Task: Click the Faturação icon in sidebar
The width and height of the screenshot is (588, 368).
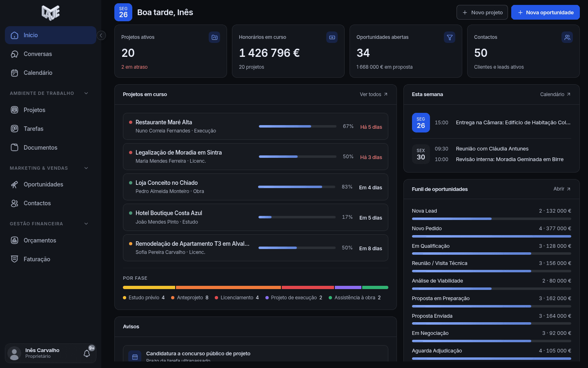Action: click(x=14, y=259)
